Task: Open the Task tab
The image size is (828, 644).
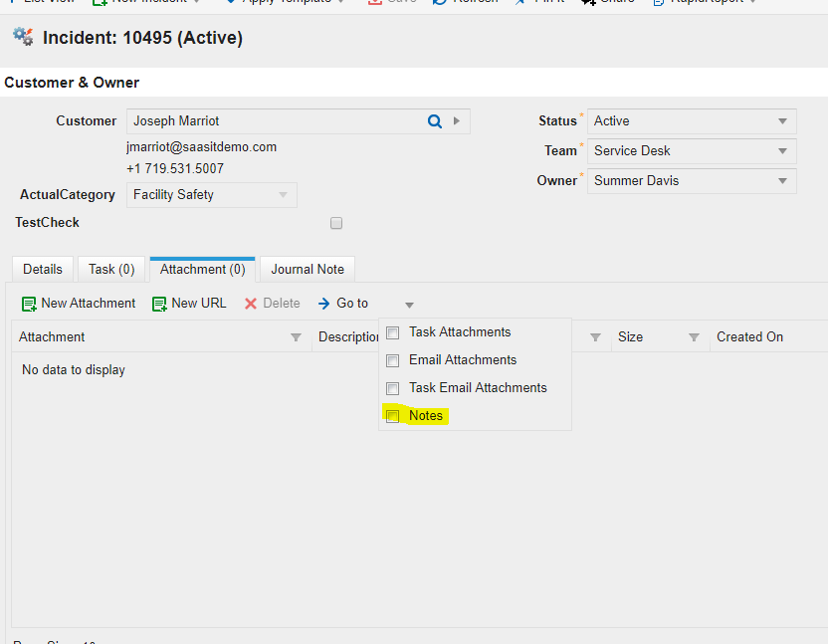Action: [x=110, y=269]
